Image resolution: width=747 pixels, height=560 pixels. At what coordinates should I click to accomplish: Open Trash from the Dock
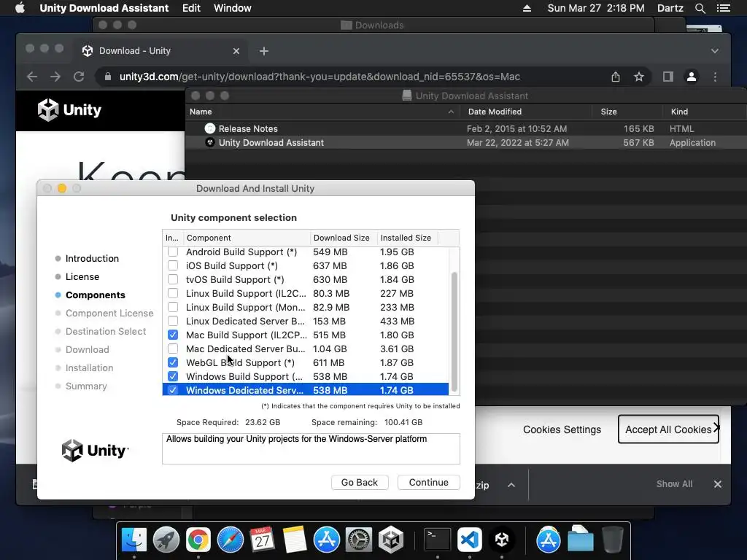[613, 540]
